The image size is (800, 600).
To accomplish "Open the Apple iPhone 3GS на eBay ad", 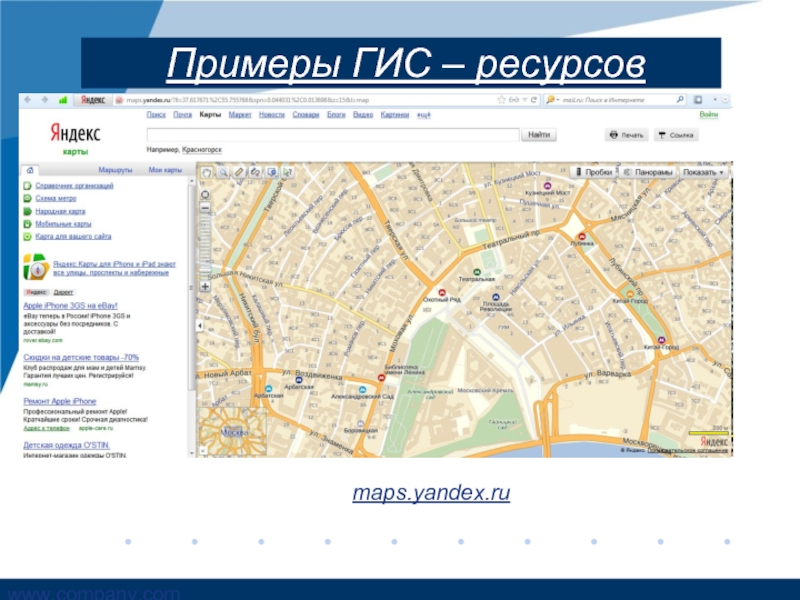I will [70, 306].
